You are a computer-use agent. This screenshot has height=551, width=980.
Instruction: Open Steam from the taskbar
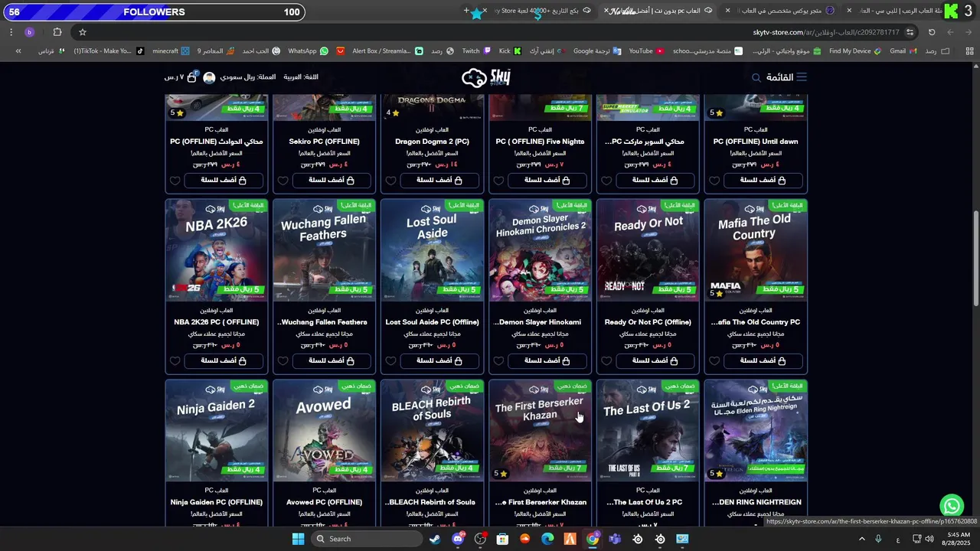click(x=435, y=539)
